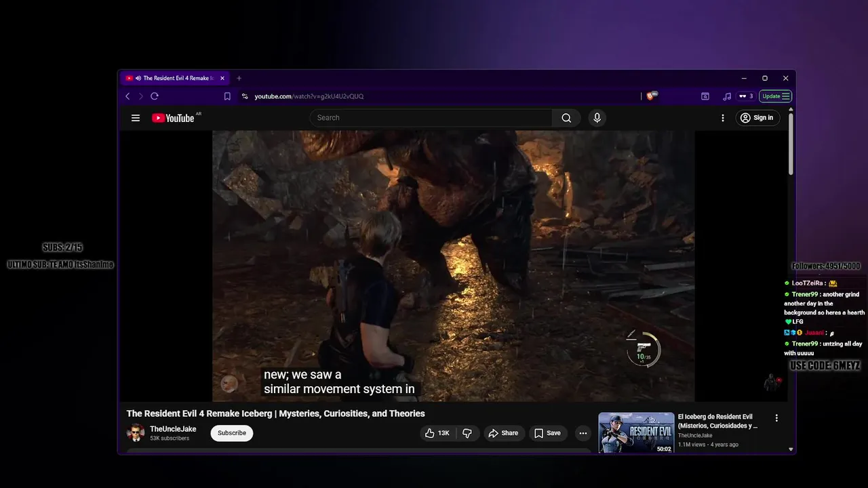The image size is (868, 488).
Task: Click the video title text
Action: pyautogui.click(x=275, y=413)
